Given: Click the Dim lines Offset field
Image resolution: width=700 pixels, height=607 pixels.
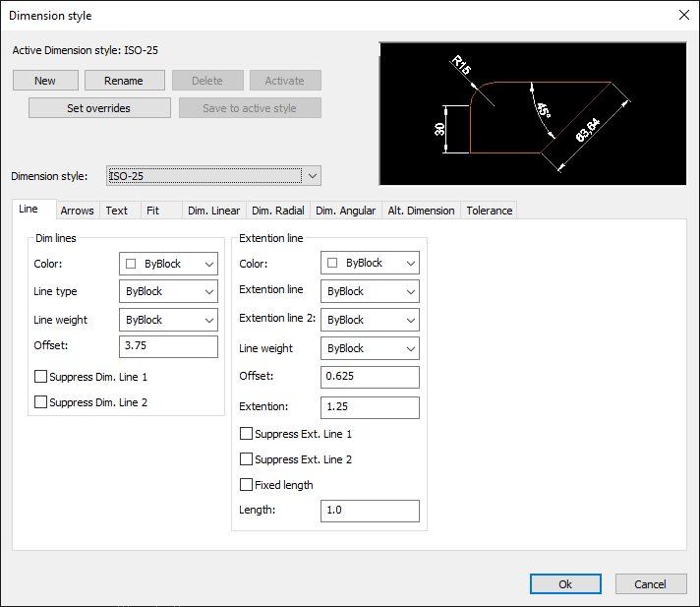Looking at the screenshot, I should pos(168,346).
